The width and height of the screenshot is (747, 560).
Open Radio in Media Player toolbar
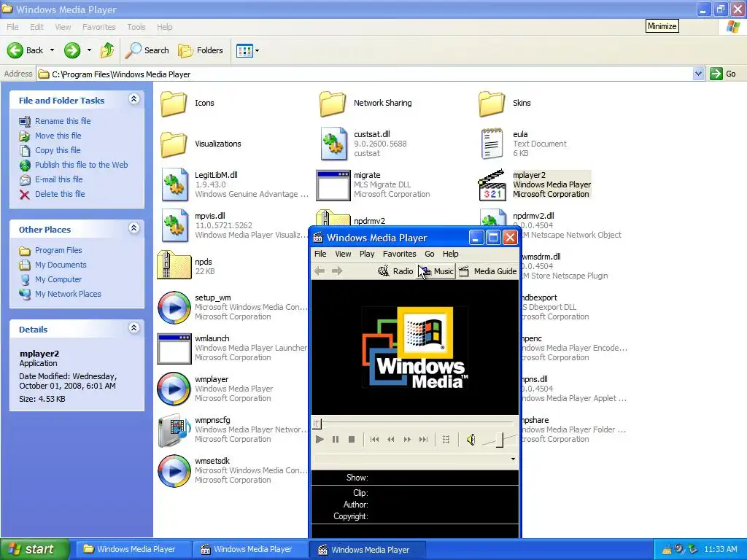[x=395, y=271]
